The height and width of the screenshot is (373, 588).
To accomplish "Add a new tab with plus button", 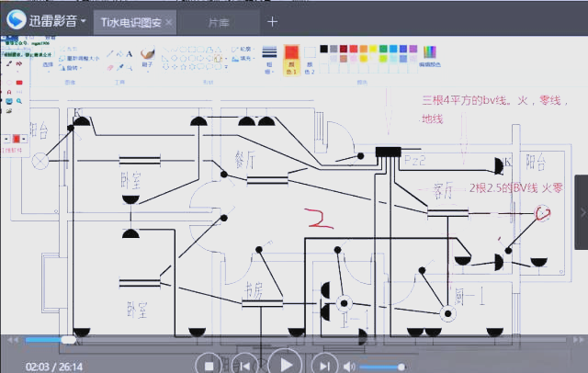I will tap(272, 20).
